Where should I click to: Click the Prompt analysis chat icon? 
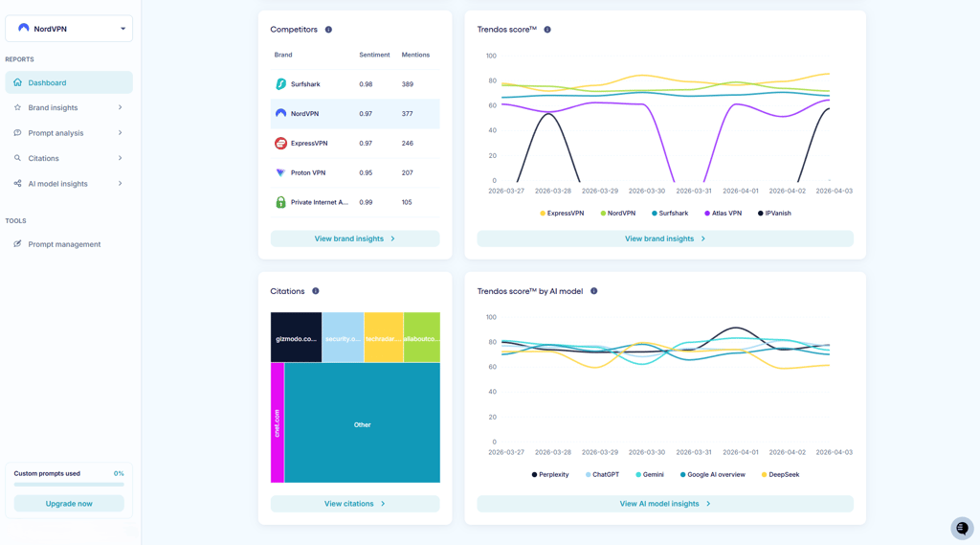(x=17, y=132)
